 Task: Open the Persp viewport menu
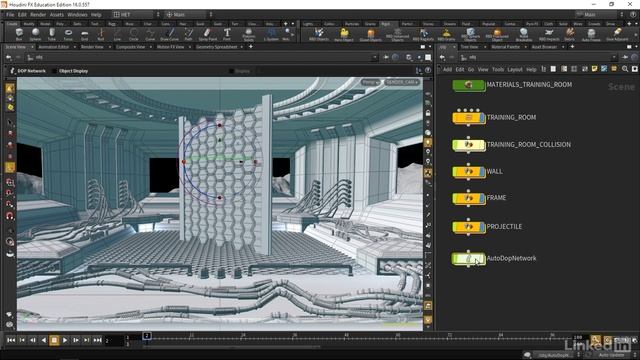point(370,82)
